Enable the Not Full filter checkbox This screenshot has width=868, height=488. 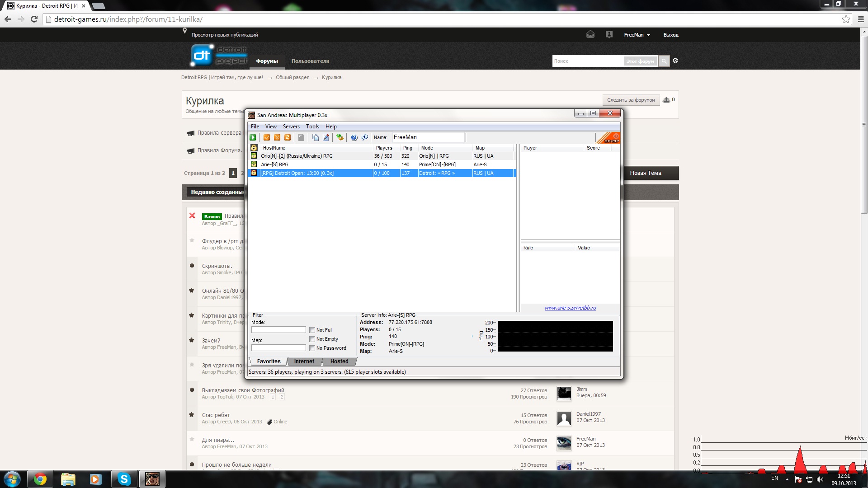[312, 330]
